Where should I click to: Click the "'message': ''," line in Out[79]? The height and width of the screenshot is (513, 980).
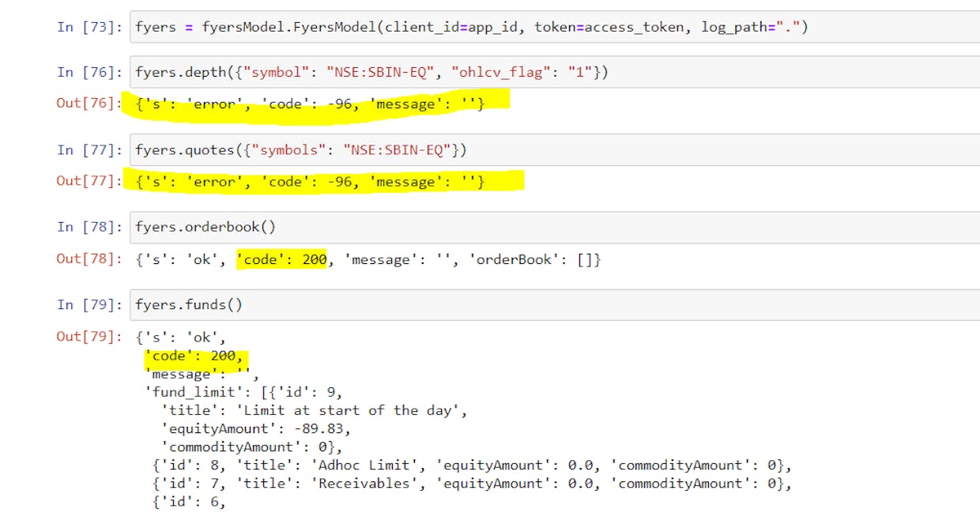tap(202, 374)
